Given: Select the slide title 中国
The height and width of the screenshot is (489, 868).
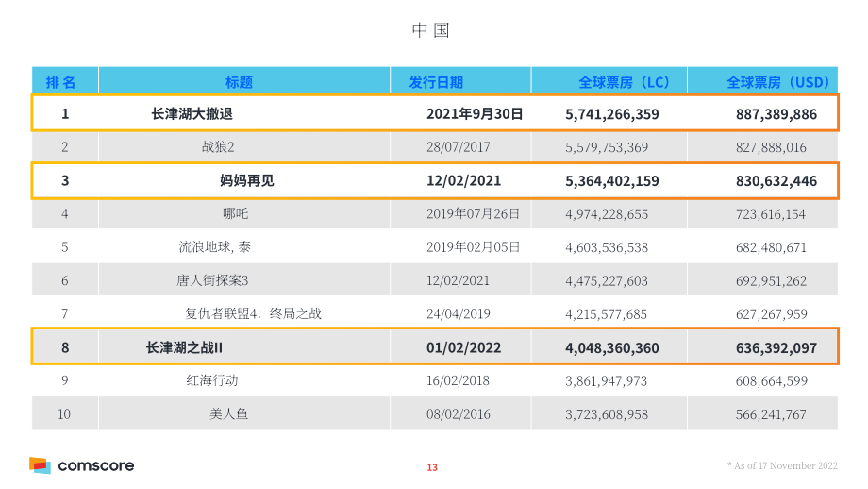Looking at the screenshot, I should pos(430,30).
